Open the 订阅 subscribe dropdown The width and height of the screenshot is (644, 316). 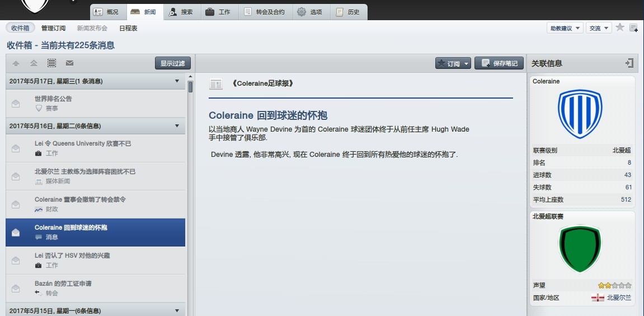point(453,63)
